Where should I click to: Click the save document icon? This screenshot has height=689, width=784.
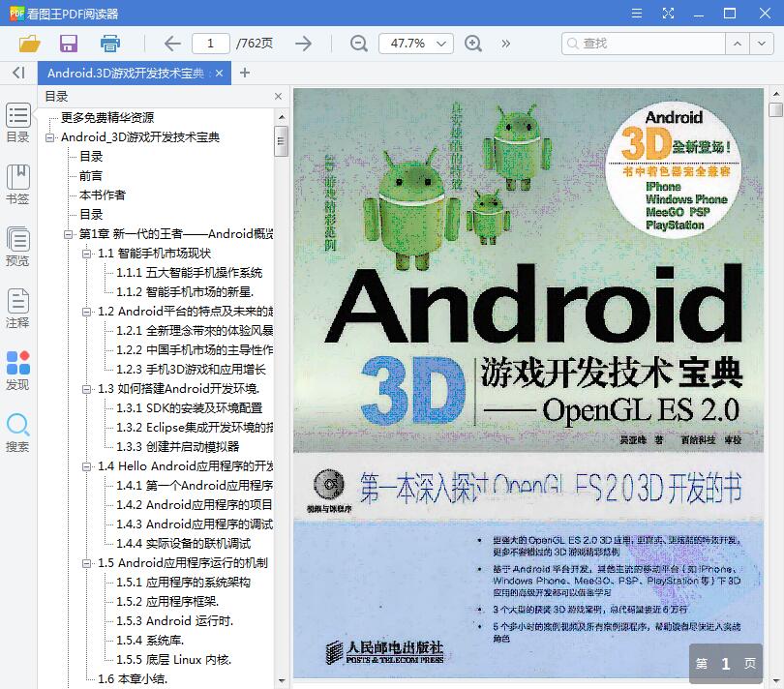click(67, 44)
